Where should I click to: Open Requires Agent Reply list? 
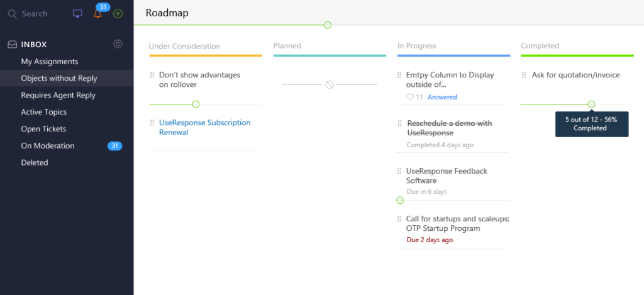click(x=58, y=96)
